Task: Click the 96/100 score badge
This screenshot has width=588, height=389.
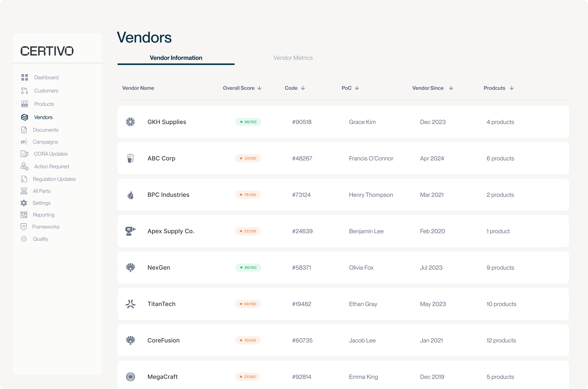Action: pyautogui.click(x=248, y=122)
